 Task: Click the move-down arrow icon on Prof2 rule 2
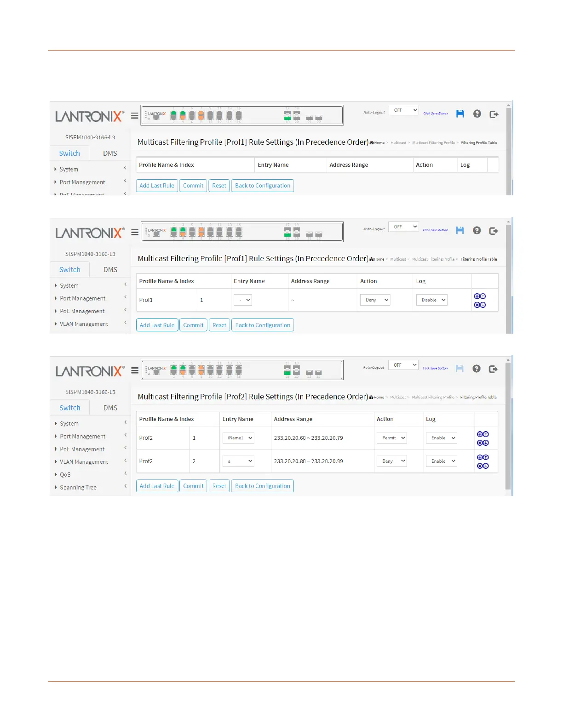pos(486,466)
